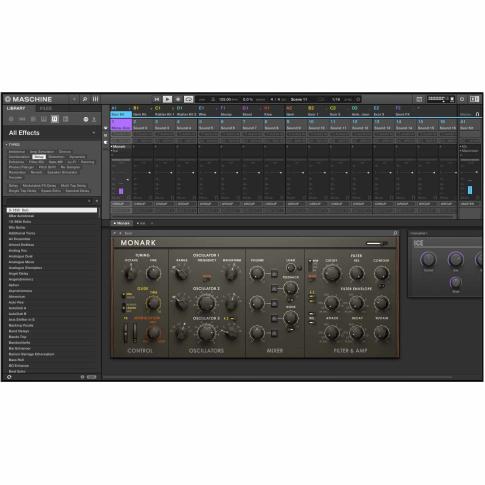485x485 pixels.
Task: Select the Sounds browser type icon
Action: point(33,119)
